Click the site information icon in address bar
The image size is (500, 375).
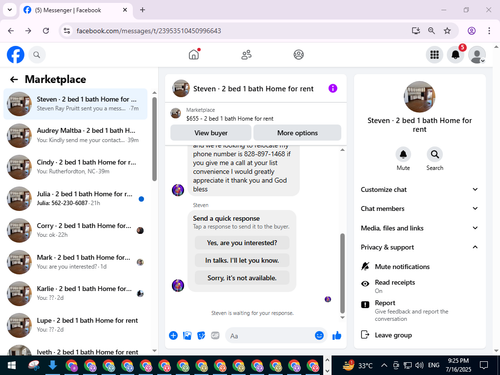coord(67,31)
